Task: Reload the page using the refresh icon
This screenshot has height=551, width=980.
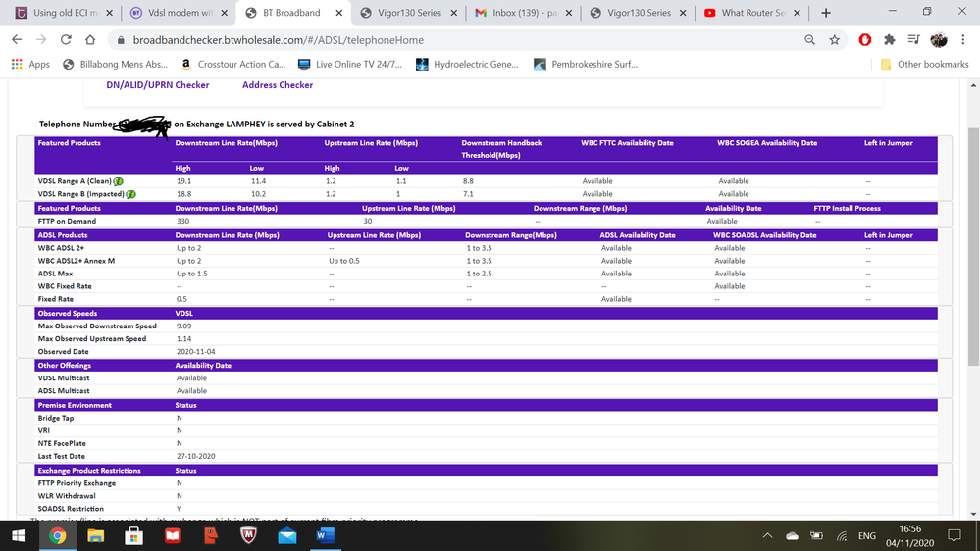Action: point(66,40)
